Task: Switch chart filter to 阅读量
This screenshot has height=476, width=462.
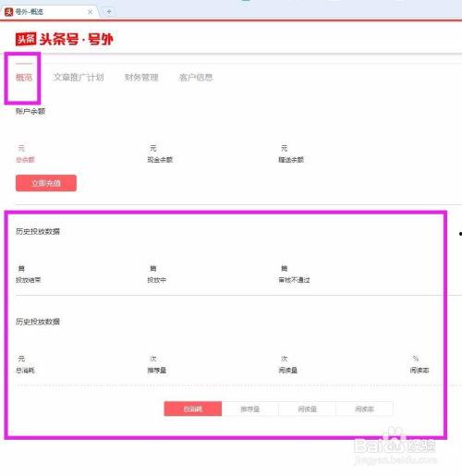Action: click(307, 409)
